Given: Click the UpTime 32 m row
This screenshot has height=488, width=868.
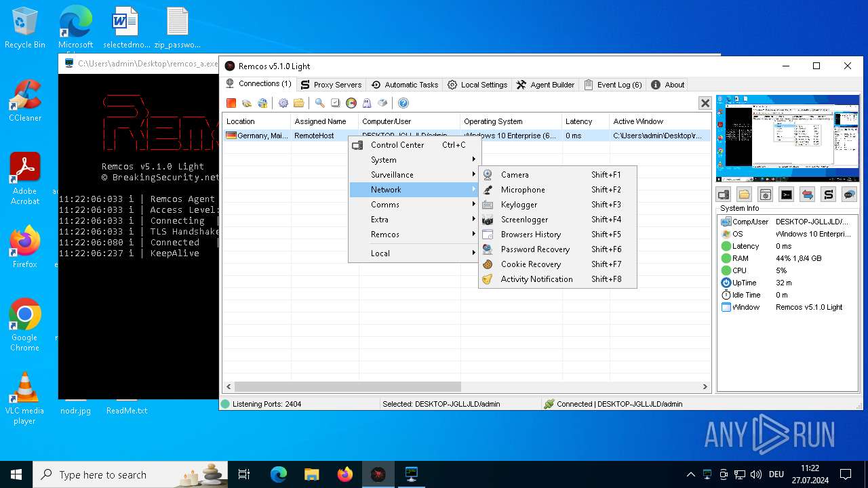Looking at the screenshot, I should (x=787, y=283).
